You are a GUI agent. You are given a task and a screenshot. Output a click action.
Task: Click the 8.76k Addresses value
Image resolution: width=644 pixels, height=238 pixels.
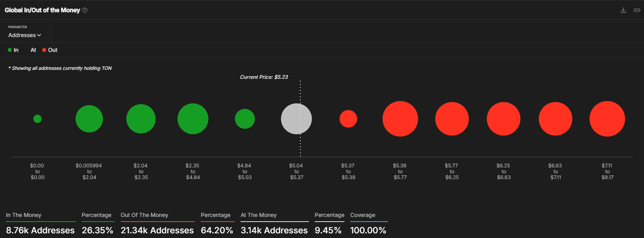(40, 230)
